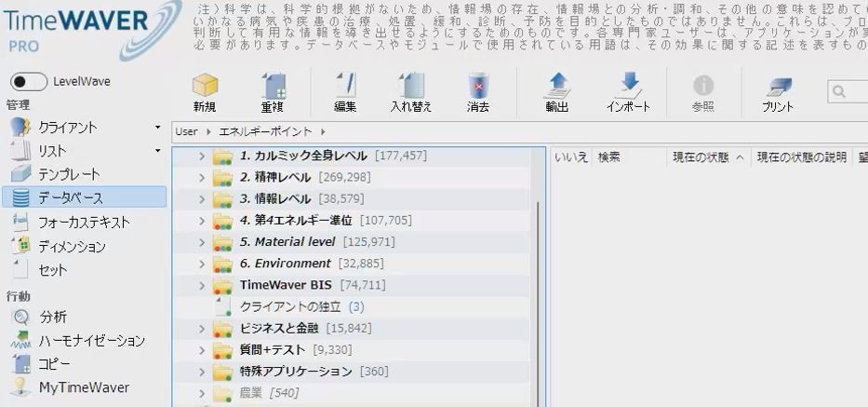The height and width of the screenshot is (407, 868).
Task: Expand 4. 第4エネルギー準位 folder
Action: click(202, 222)
